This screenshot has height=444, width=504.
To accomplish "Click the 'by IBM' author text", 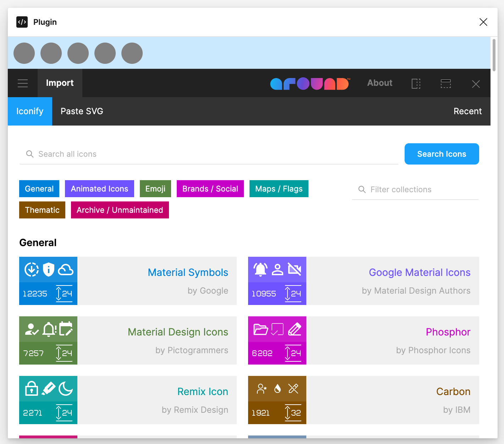I will coord(457,410).
